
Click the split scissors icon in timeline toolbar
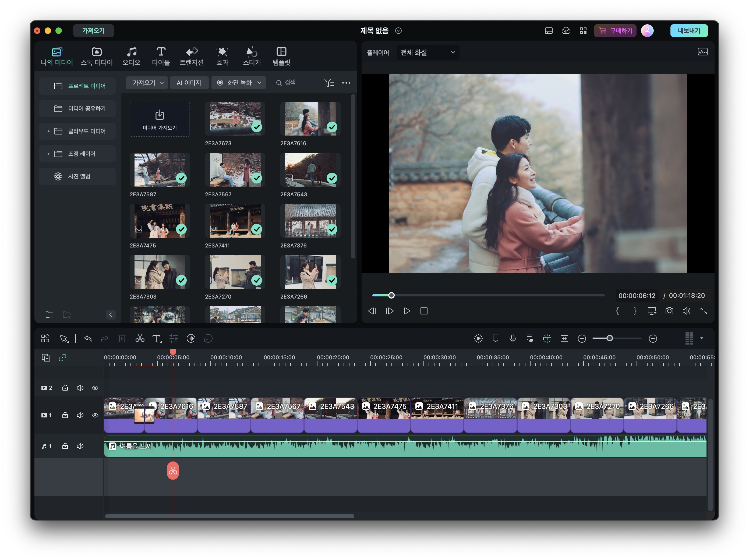click(x=140, y=338)
